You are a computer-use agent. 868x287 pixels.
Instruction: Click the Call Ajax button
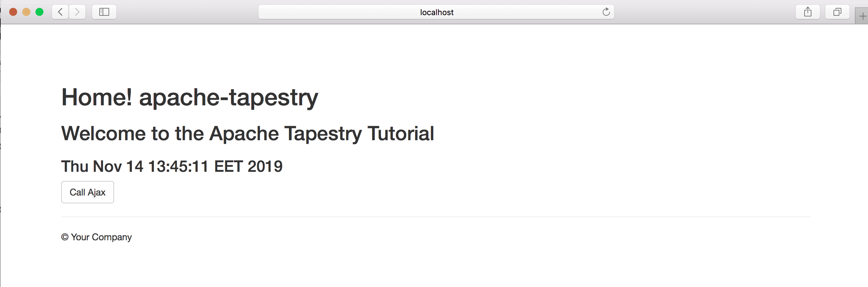click(87, 192)
